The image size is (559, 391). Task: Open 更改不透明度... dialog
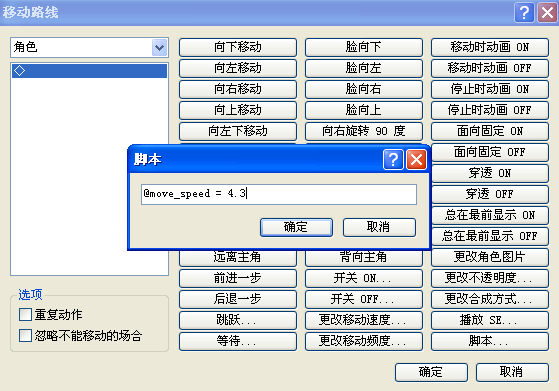[x=490, y=278]
